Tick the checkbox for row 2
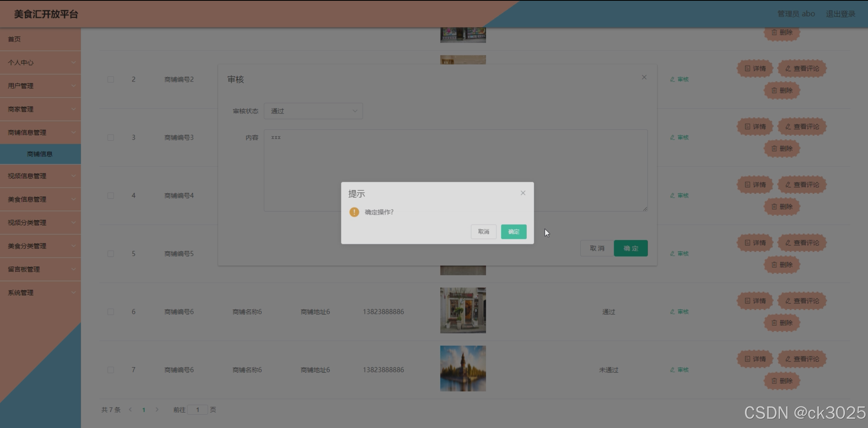Viewport: 868px width, 428px height. click(x=111, y=79)
